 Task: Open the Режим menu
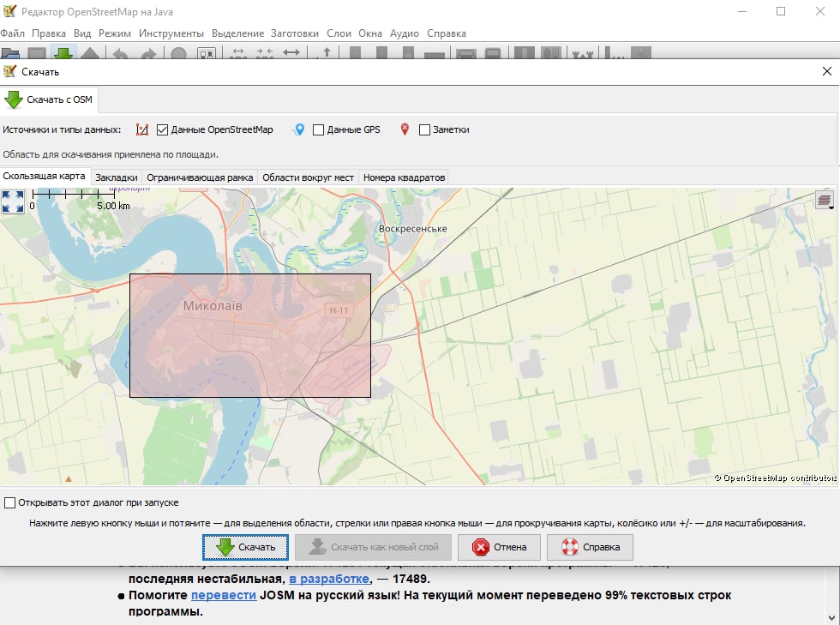point(115,33)
